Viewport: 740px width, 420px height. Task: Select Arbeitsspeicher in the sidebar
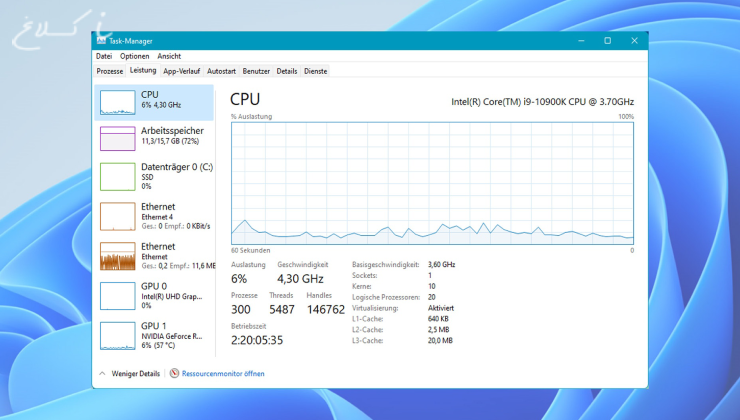154,138
